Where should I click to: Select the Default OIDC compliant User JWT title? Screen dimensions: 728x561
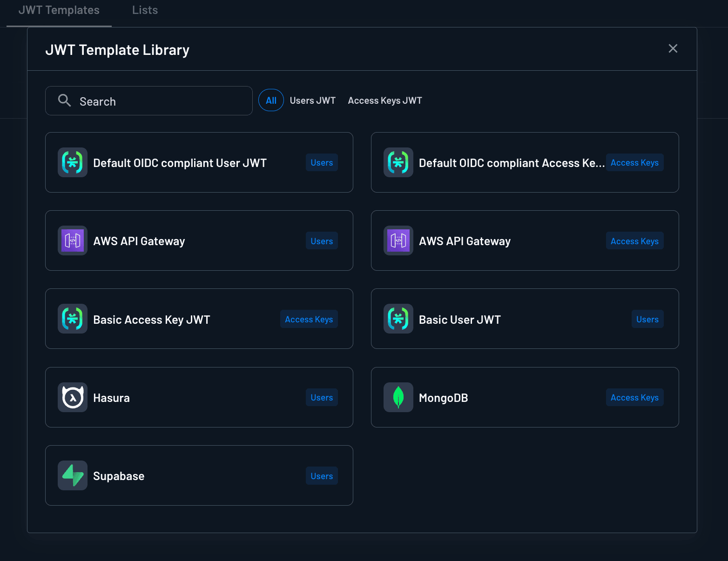click(180, 163)
